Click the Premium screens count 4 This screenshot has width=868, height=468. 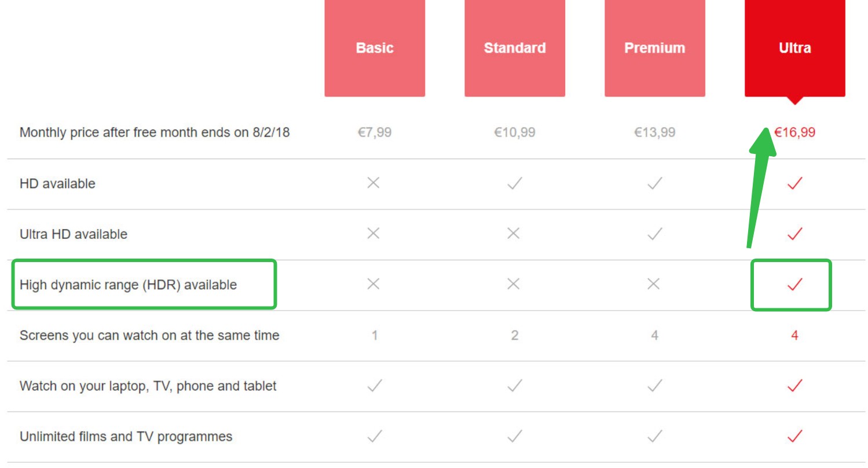click(654, 336)
